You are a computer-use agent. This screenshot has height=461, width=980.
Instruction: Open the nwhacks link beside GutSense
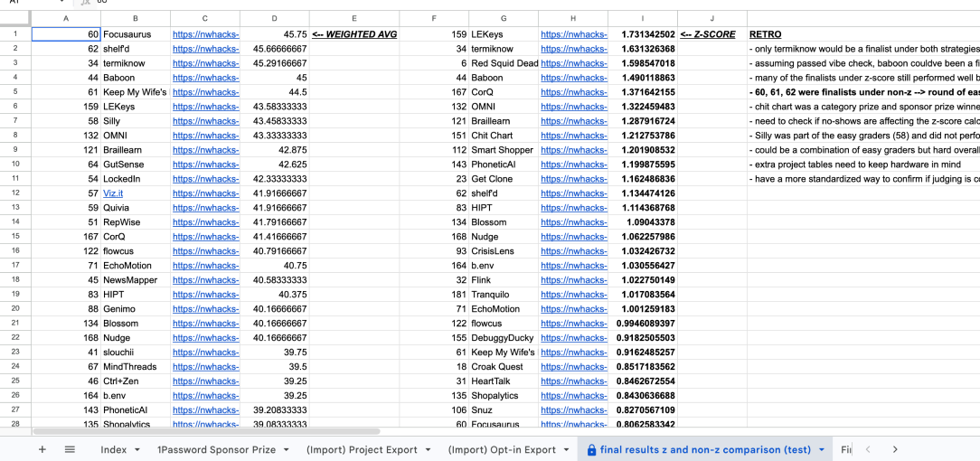pos(205,165)
